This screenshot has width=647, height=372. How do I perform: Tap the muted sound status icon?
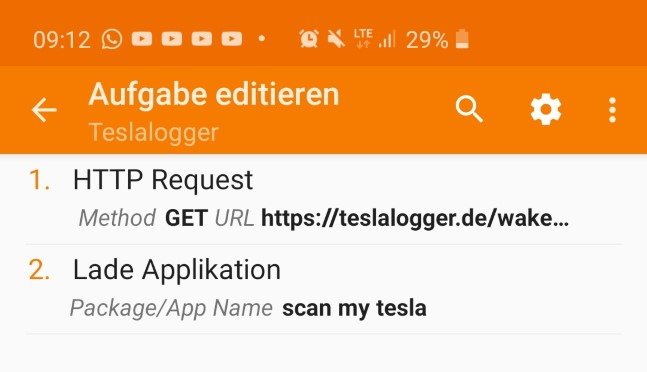(336, 39)
